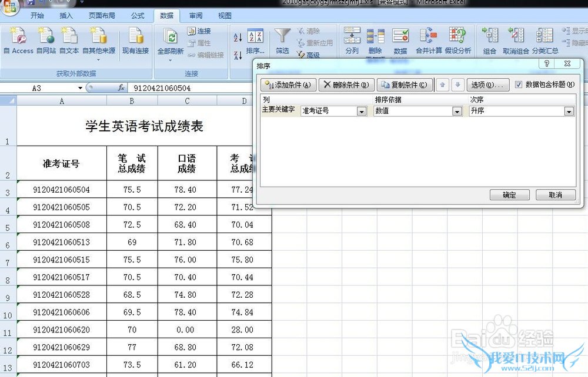Click the 准考证号 header cell
The image size is (588, 377).
(62, 164)
